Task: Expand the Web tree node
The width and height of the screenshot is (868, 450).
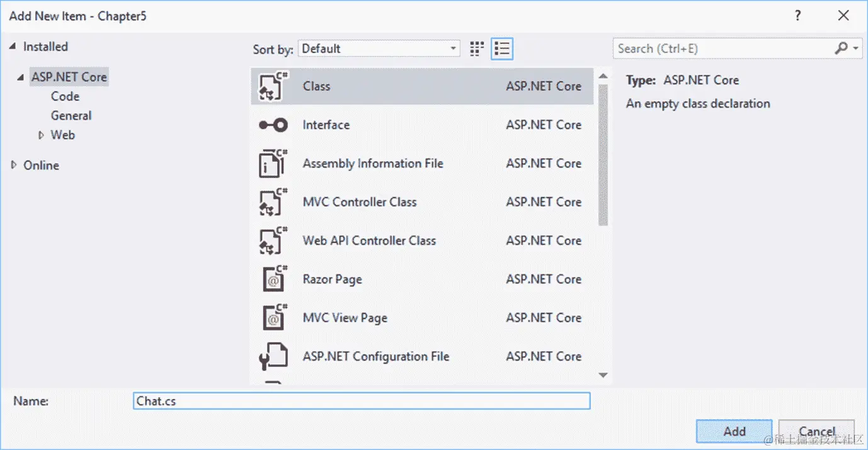Action: click(42, 135)
